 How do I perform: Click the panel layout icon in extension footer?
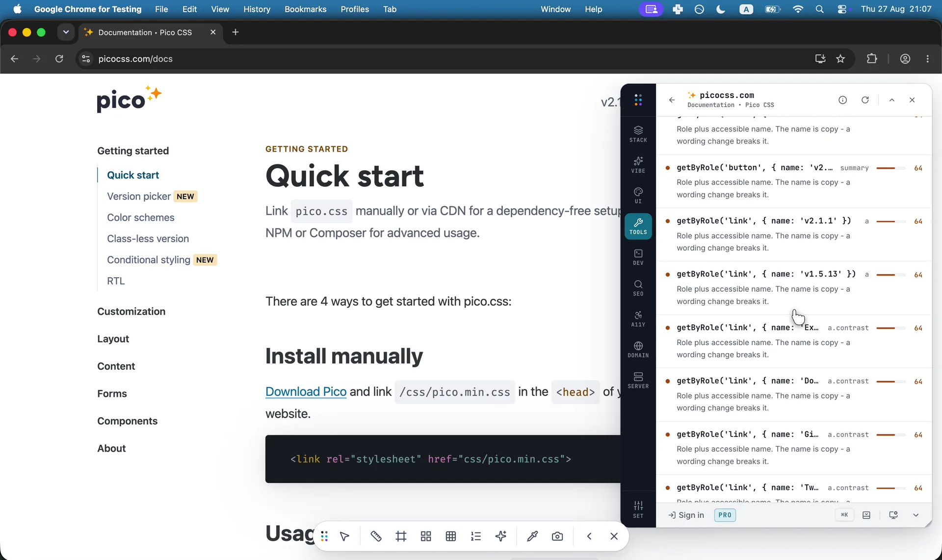866,515
